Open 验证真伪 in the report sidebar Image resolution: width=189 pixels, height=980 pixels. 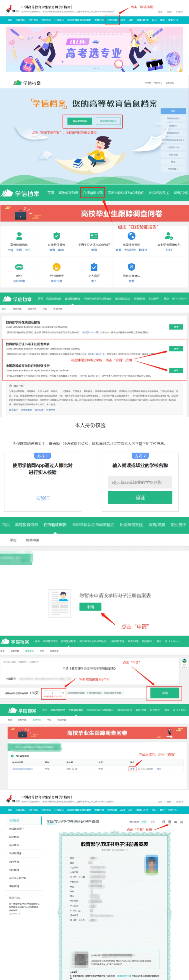coord(14,845)
